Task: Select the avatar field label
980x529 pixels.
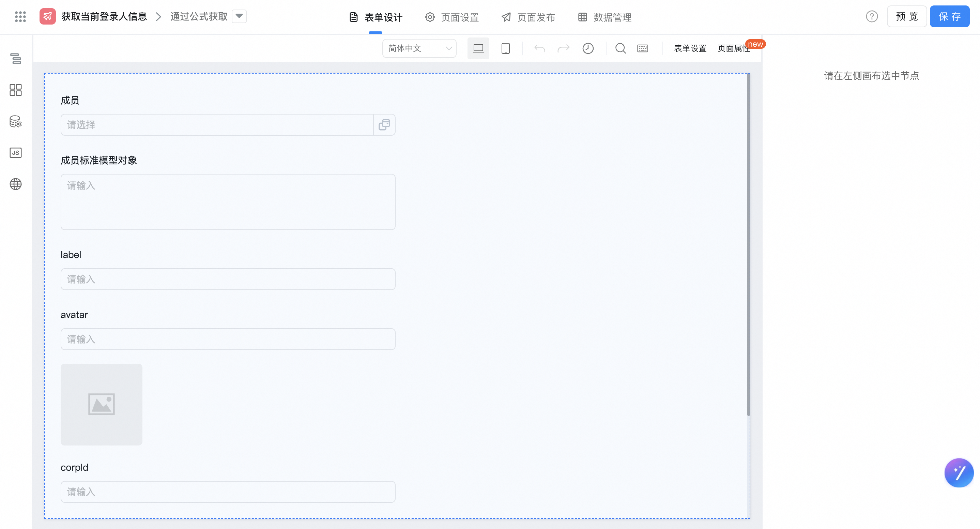Action: point(74,315)
